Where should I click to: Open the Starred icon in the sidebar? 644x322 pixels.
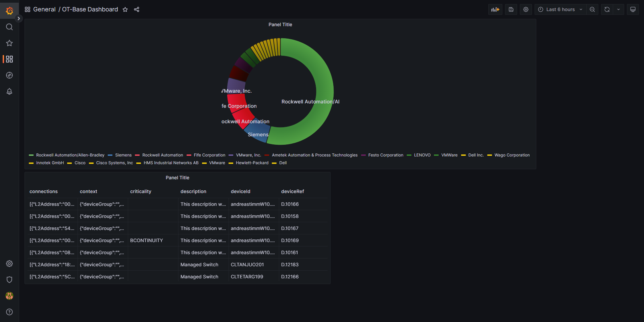9,43
